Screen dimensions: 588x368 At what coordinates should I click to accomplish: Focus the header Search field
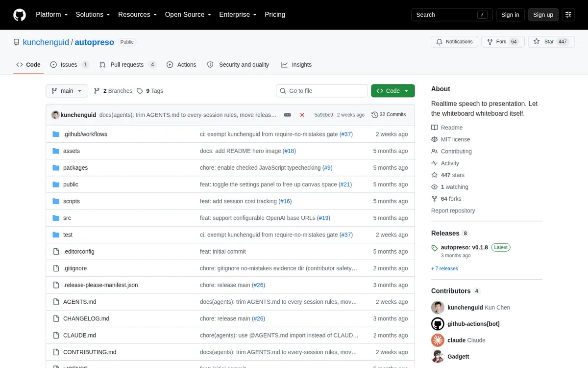tap(452, 15)
